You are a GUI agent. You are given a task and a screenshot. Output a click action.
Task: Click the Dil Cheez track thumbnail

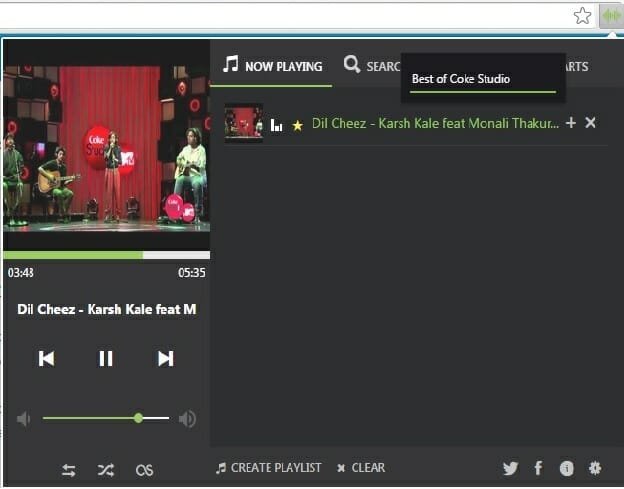click(x=244, y=123)
